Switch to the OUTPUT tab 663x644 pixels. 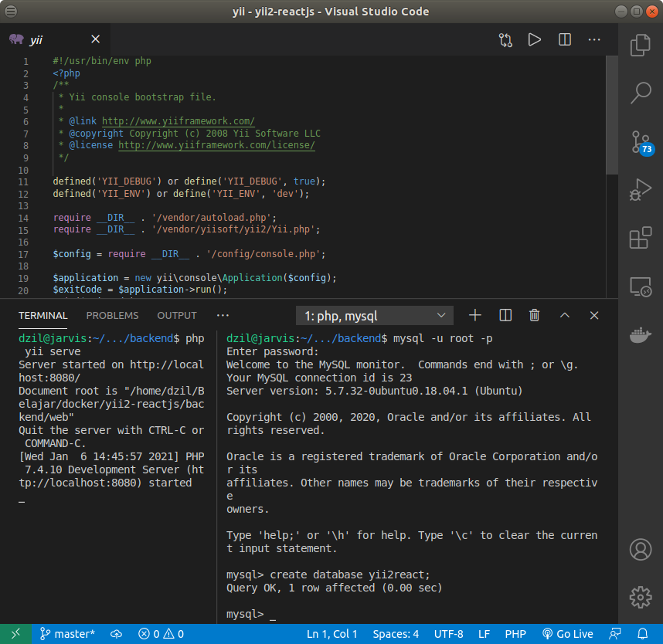coord(177,316)
